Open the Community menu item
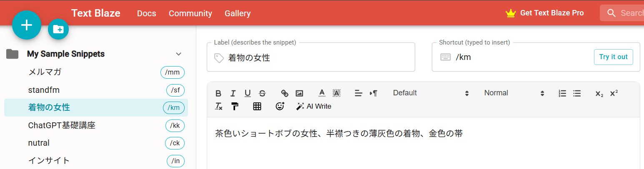This screenshot has width=644, height=169. tap(190, 13)
